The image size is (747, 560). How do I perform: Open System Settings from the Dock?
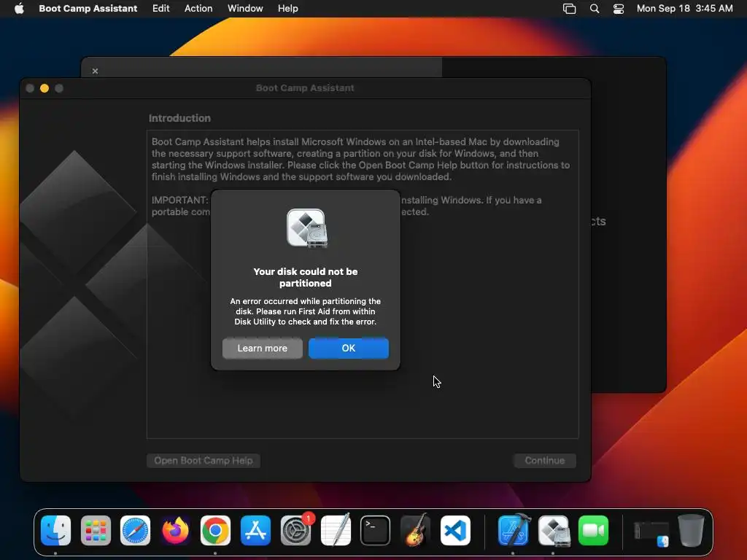(x=295, y=531)
